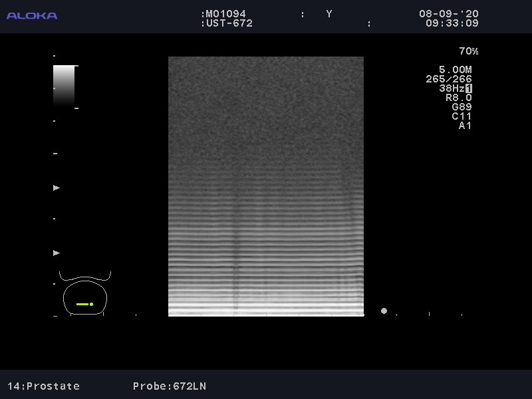Click the grey dot beside the scan

pos(384,311)
